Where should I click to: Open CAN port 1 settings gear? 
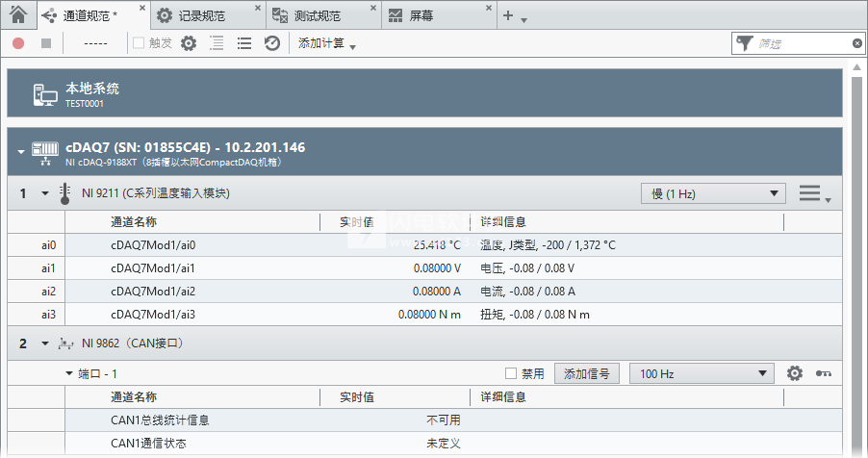[x=794, y=373]
